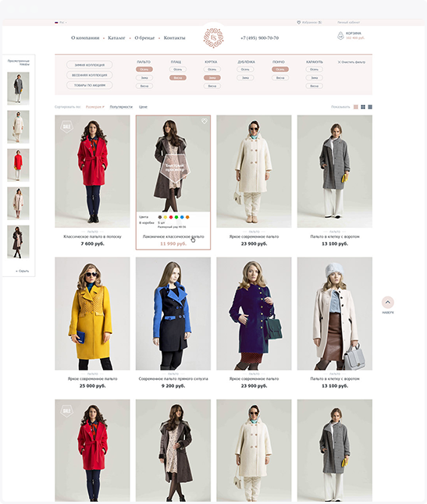Open the language selector dropdown
This screenshot has width=427, height=504.
tap(61, 23)
